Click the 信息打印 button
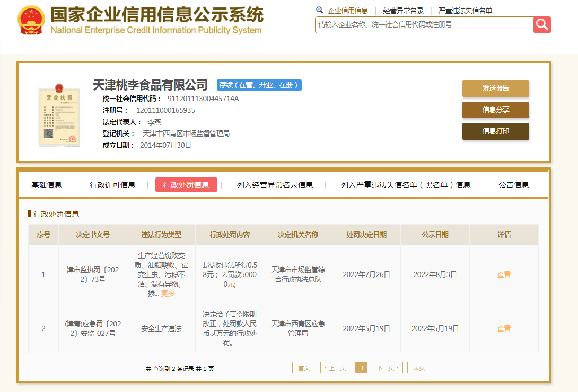 [x=495, y=131]
